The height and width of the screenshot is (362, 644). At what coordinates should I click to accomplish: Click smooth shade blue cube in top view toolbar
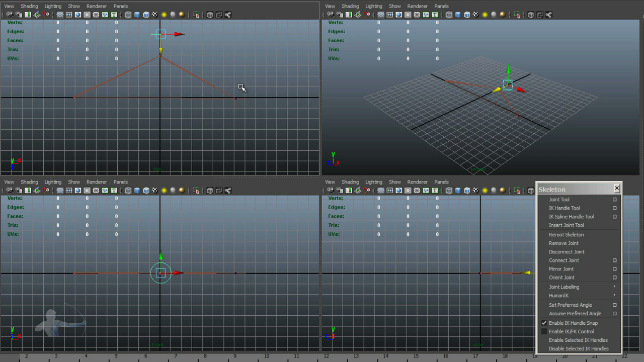pyautogui.click(x=137, y=15)
